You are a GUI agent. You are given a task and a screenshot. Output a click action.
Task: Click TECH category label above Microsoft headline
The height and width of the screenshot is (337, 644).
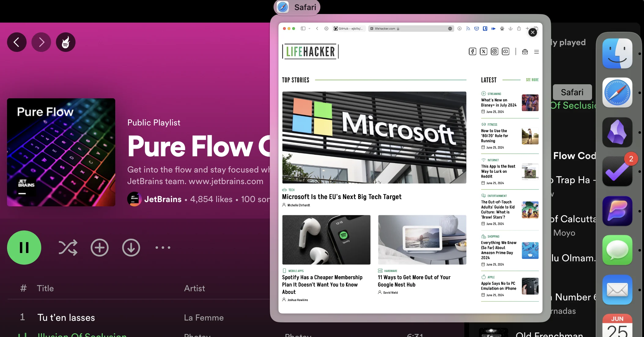tap(291, 190)
